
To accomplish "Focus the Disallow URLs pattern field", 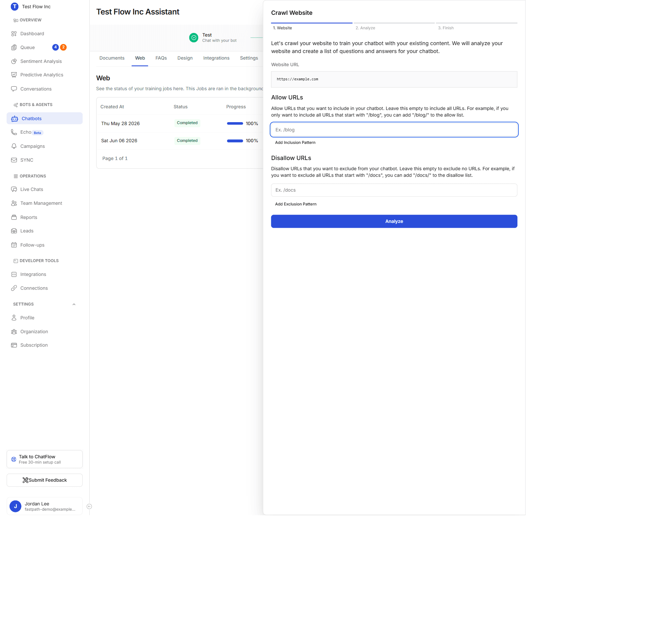I will click(394, 190).
